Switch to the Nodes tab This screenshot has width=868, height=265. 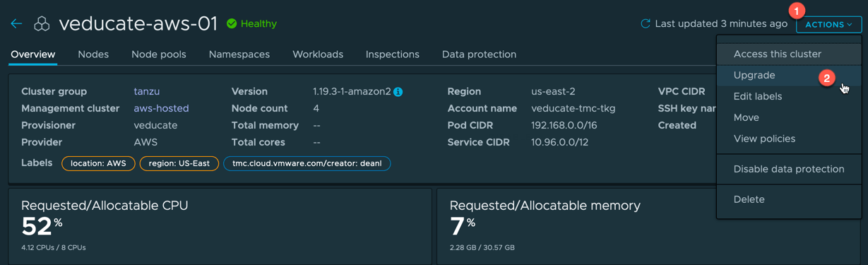[93, 54]
